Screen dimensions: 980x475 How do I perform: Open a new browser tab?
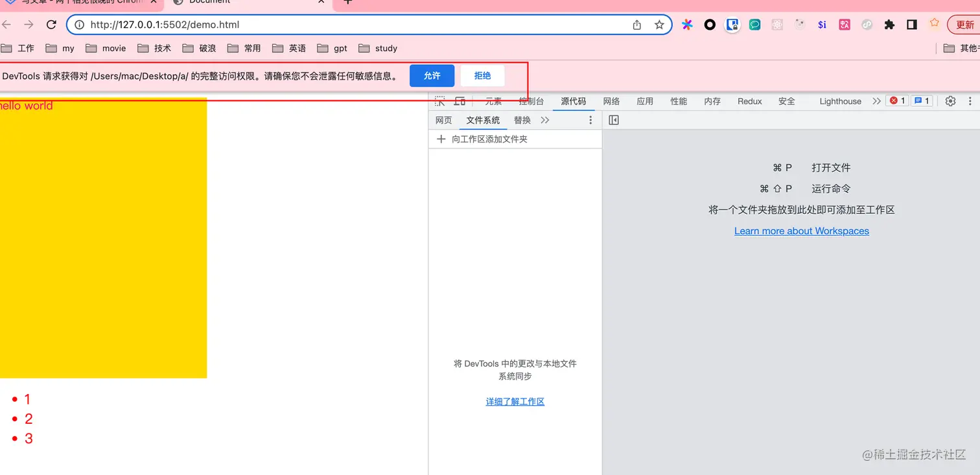(x=347, y=2)
